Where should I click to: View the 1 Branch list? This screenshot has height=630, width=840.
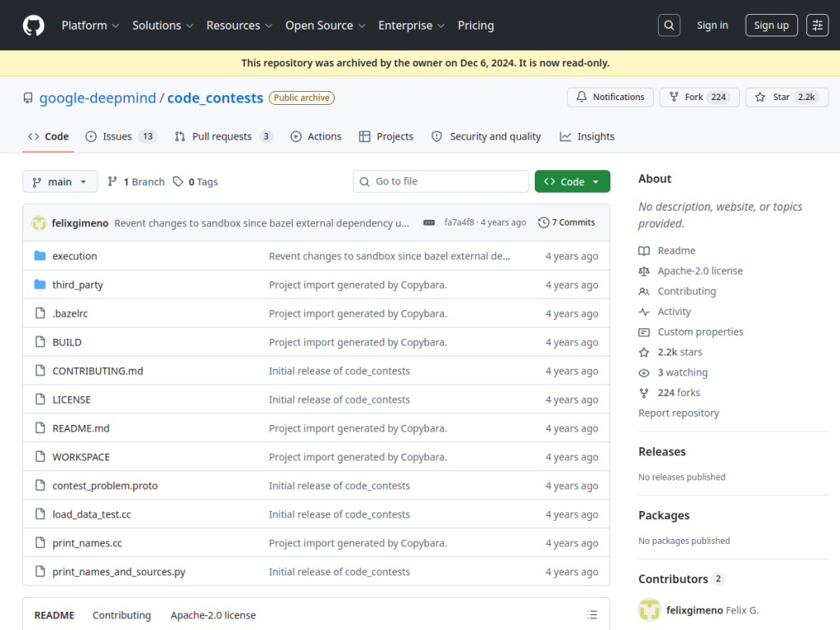tap(136, 181)
